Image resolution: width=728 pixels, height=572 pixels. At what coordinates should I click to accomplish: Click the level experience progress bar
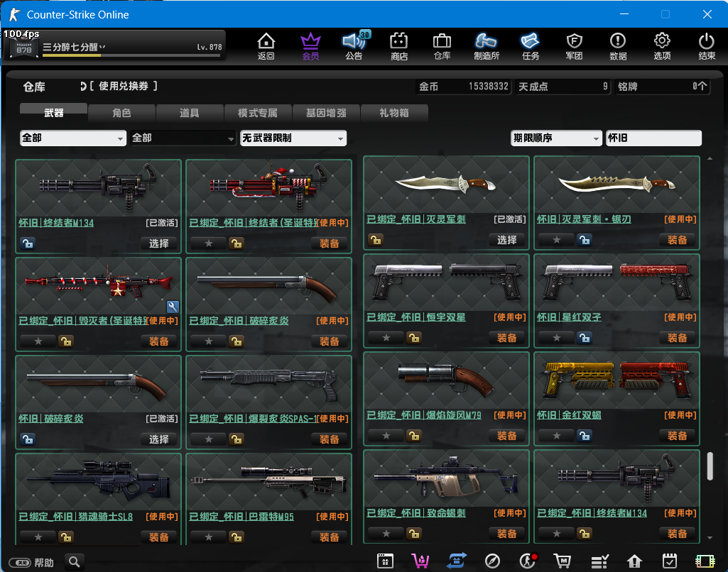[131, 55]
